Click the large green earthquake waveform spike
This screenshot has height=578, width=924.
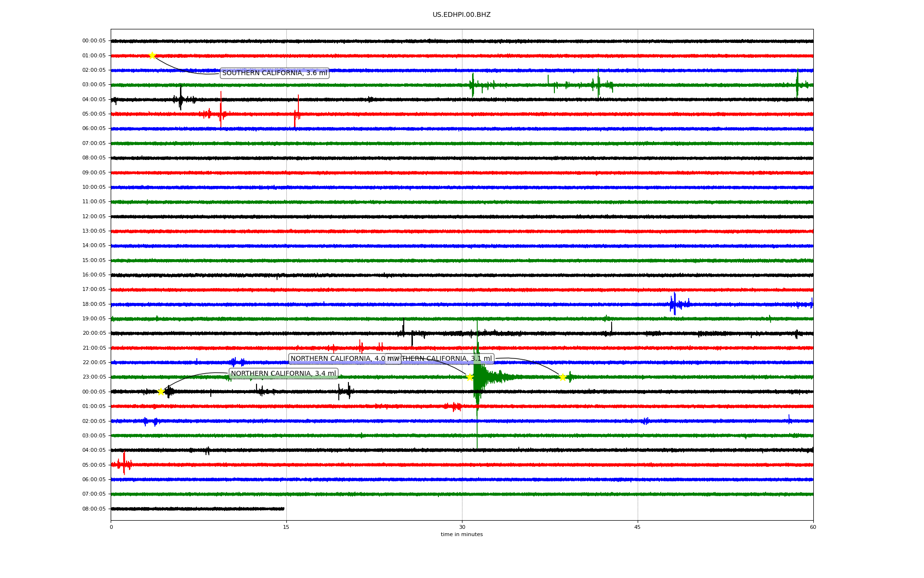[x=477, y=377]
